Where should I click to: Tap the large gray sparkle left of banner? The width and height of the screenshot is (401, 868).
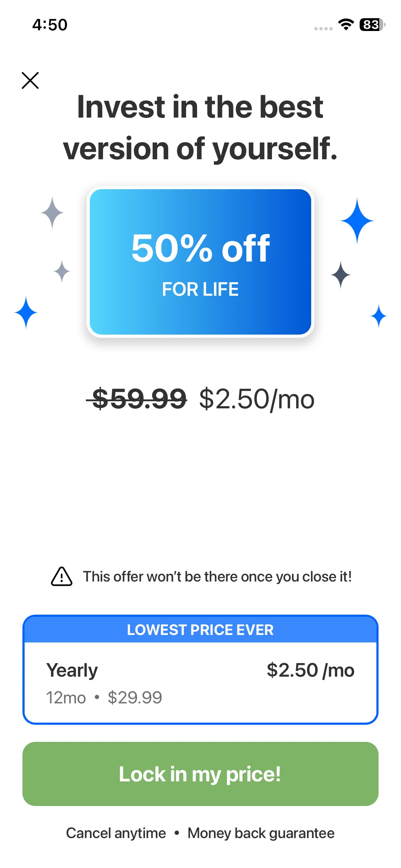[52, 212]
